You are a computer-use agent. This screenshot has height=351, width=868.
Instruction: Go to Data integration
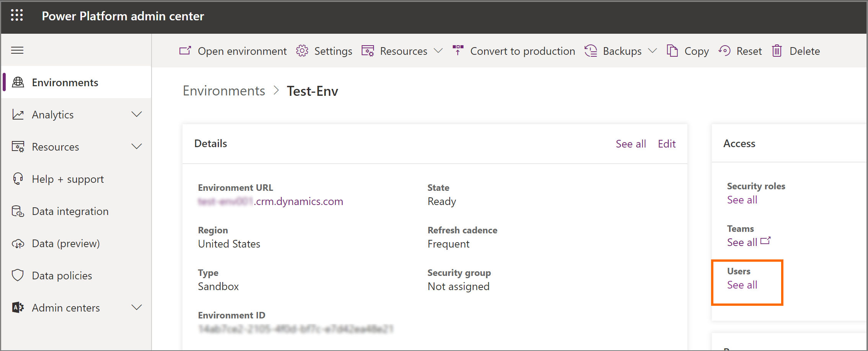[77, 211]
